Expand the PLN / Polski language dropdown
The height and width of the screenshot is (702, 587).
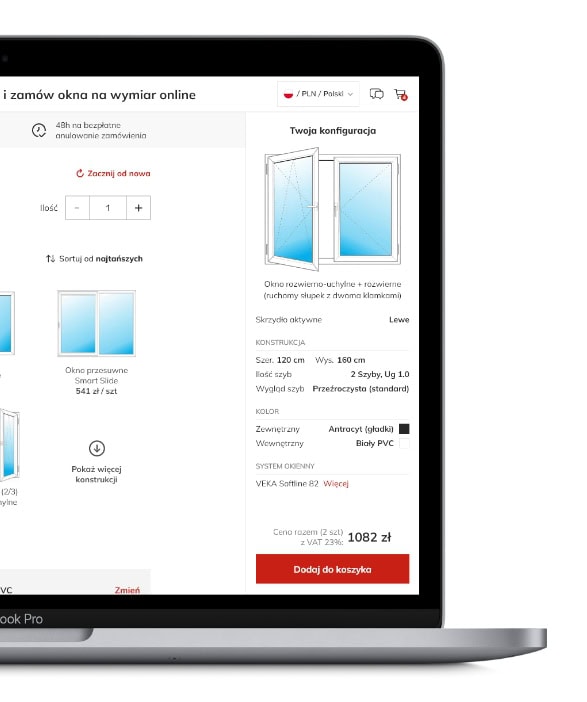(318, 94)
